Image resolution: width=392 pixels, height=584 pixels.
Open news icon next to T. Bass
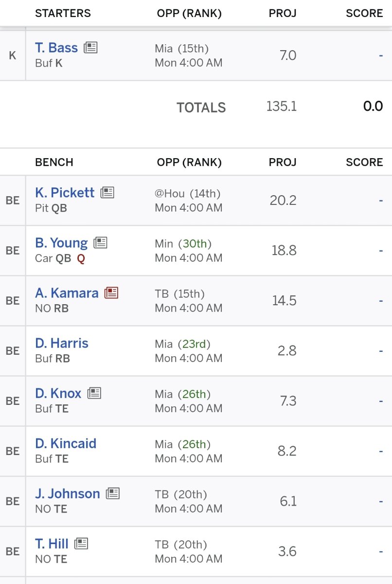(x=90, y=48)
